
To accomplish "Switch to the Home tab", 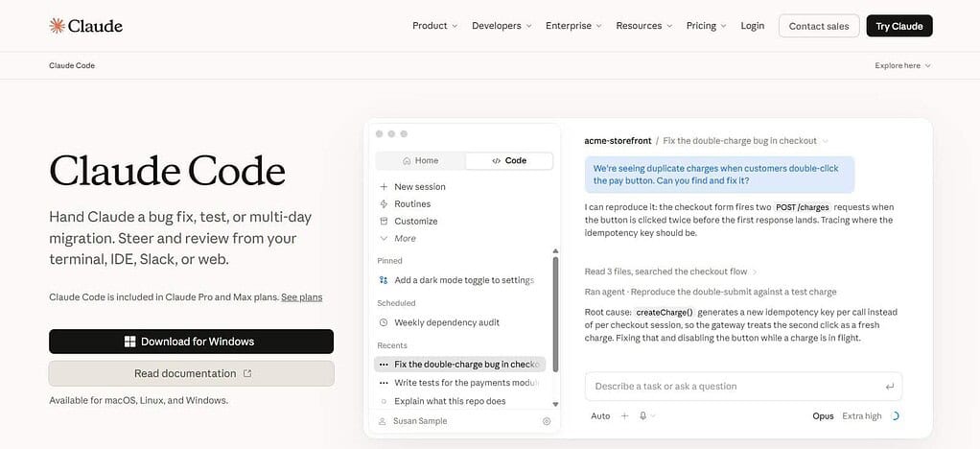I will coord(421,161).
